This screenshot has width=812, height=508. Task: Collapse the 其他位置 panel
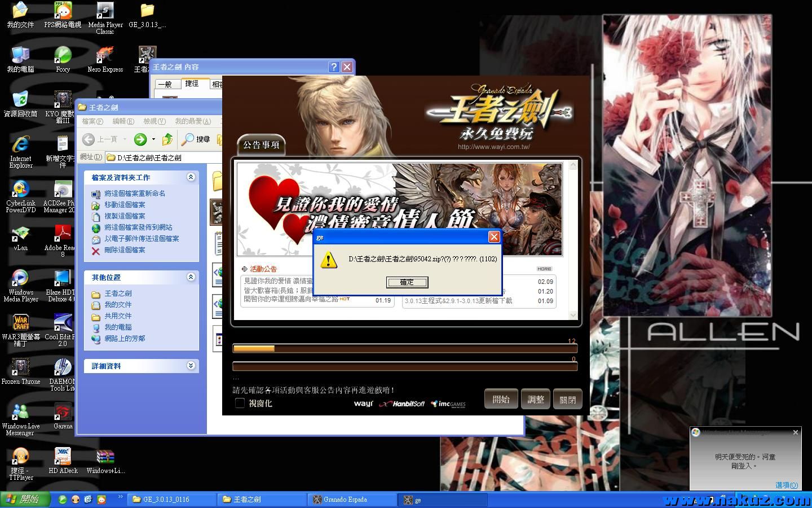click(x=191, y=277)
